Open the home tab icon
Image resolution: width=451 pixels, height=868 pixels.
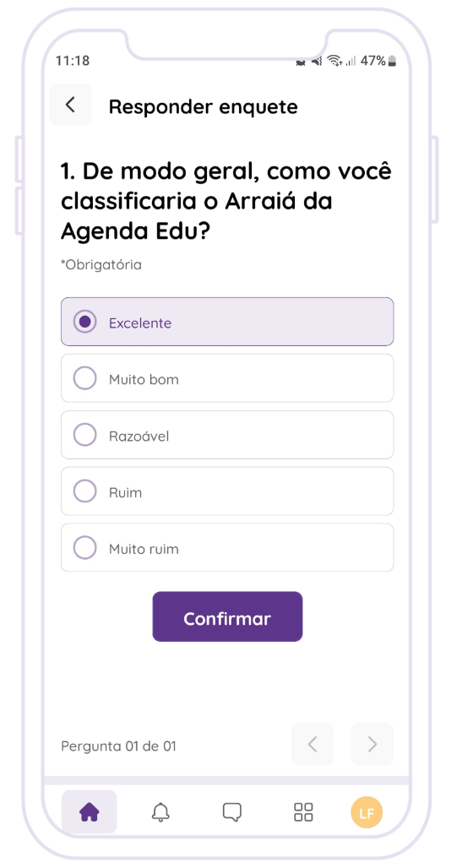(89, 812)
